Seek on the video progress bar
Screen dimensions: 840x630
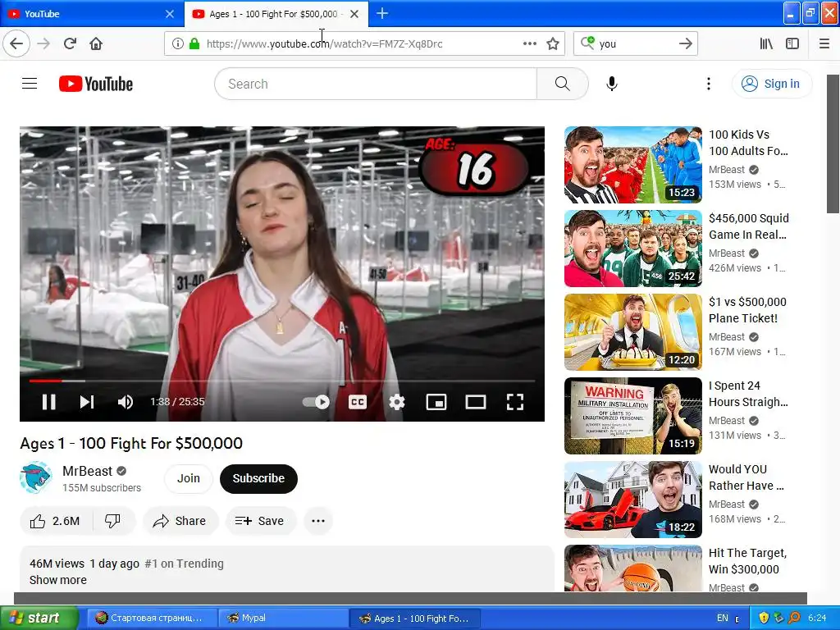[x=282, y=381]
